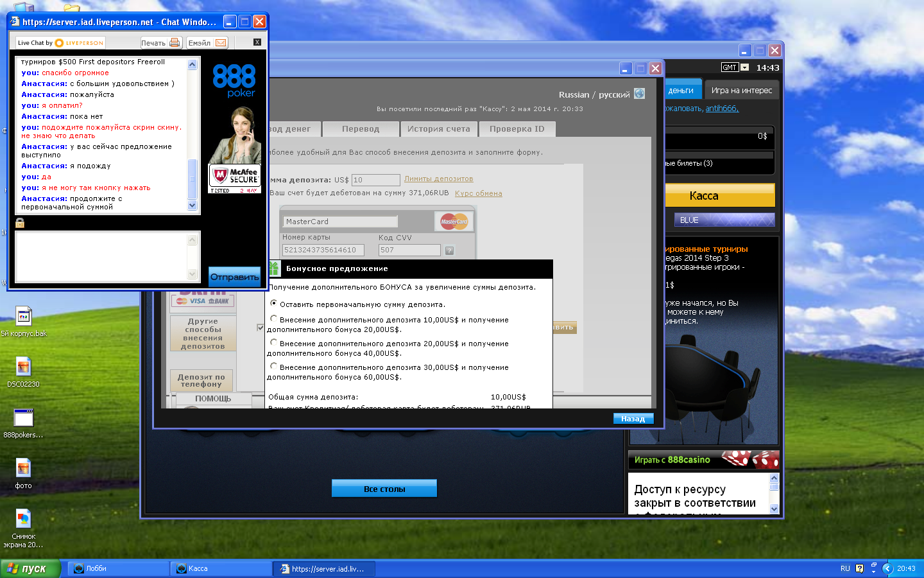
Task: Click the MasterCard logo icon
Action: 454,222
